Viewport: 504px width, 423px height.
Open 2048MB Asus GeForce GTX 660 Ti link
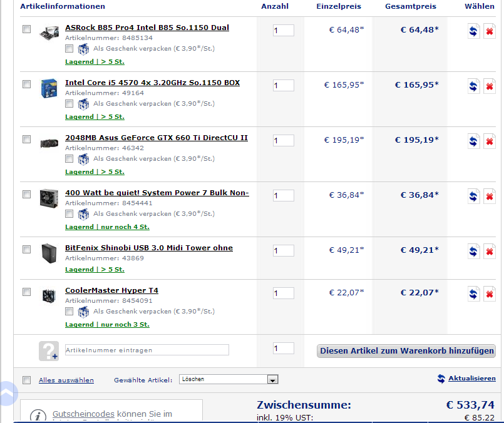(157, 138)
